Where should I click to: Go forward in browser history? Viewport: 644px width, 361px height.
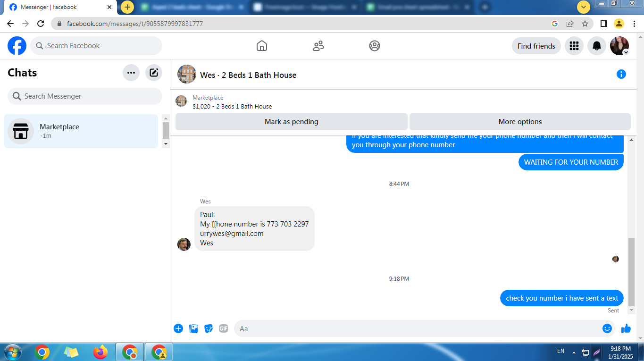click(25, 24)
